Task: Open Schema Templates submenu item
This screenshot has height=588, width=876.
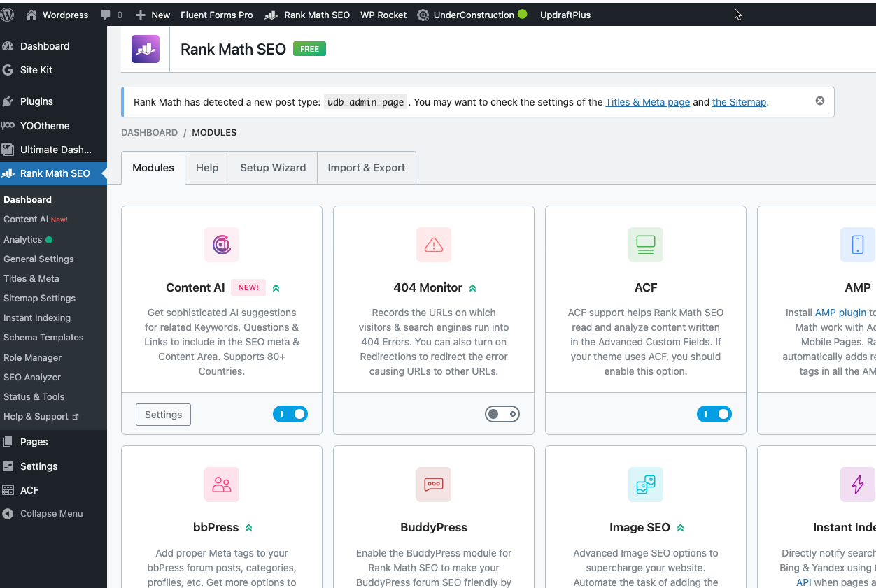Action: [x=43, y=337]
